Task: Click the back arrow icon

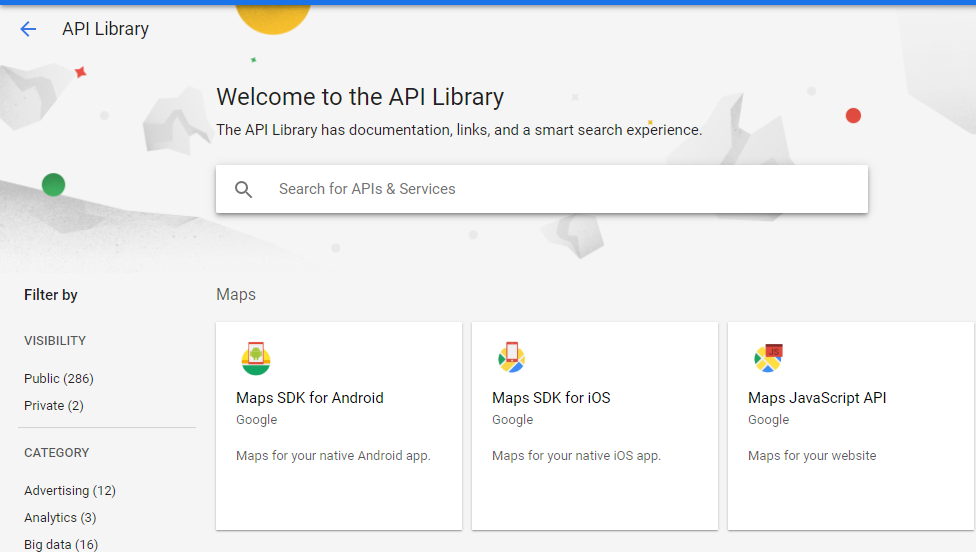Action: (x=28, y=29)
